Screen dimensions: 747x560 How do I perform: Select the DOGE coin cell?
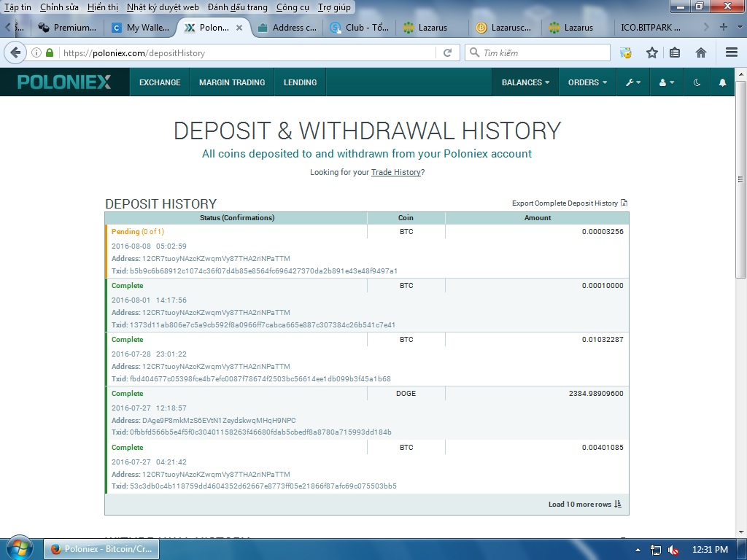point(406,393)
